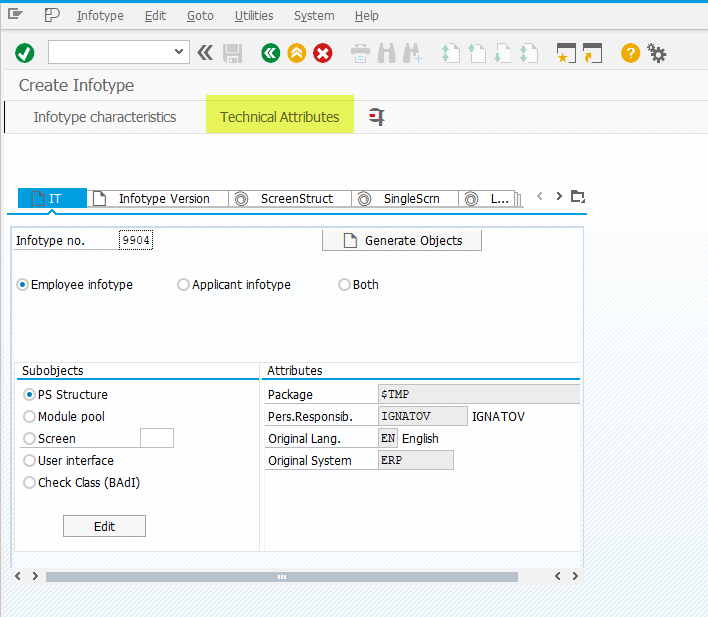Open the Edit menu
Screen dimensions: 708x617
pyautogui.click(x=155, y=16)
